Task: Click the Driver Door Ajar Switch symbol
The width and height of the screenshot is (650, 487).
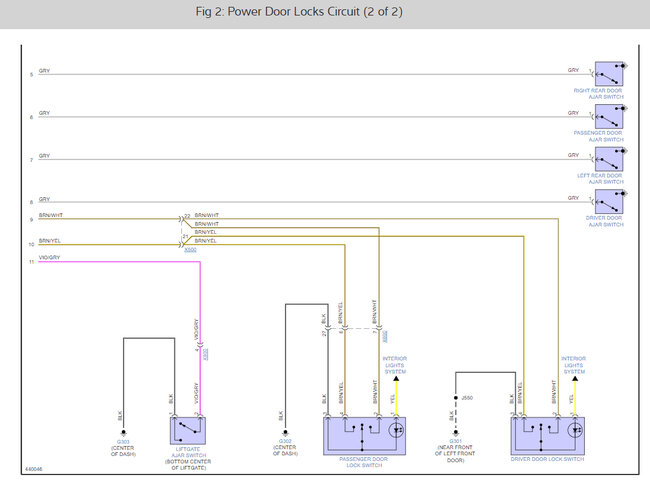Action: pyautogui.click(x=609, y=202)
